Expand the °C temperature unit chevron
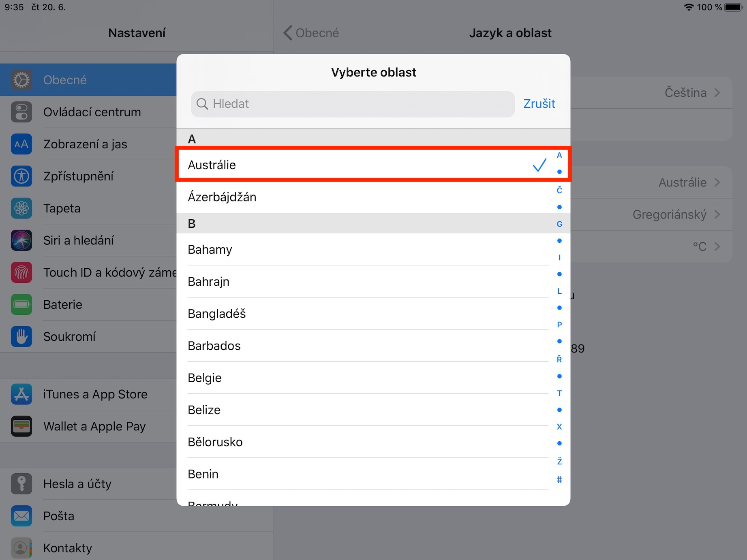 717,246
